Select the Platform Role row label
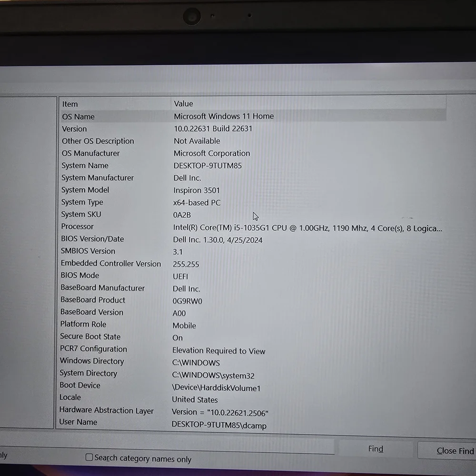The image size is (476, 476). pyautogui.click(x=83, y=324)
